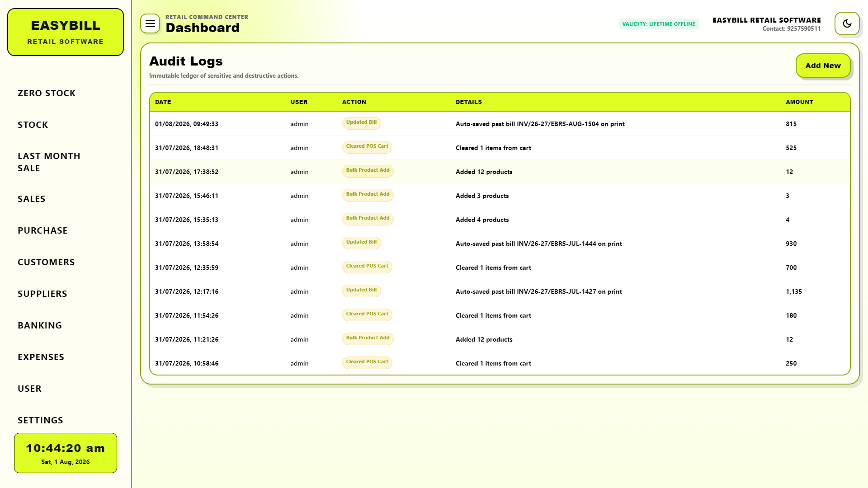Image resolution: width=868 pixels, height=488 pixels.
Task: Select details mentioning EBRS-JUL-1444 bill
Action: [x=539, y=244]
